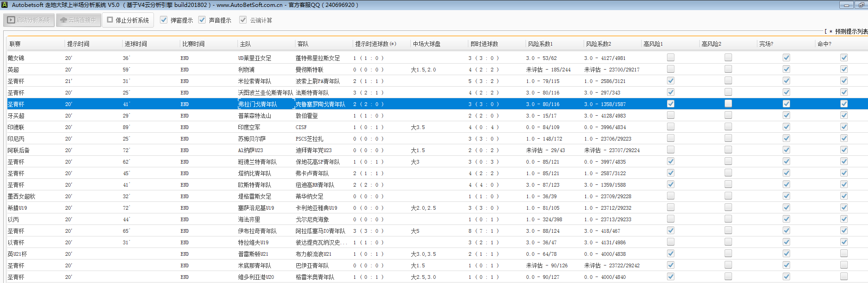Toggle the 声音提示 sound alert checkbox
This screenshot has width=868, height=283.
pyautogui.click(x=202, y=20)
